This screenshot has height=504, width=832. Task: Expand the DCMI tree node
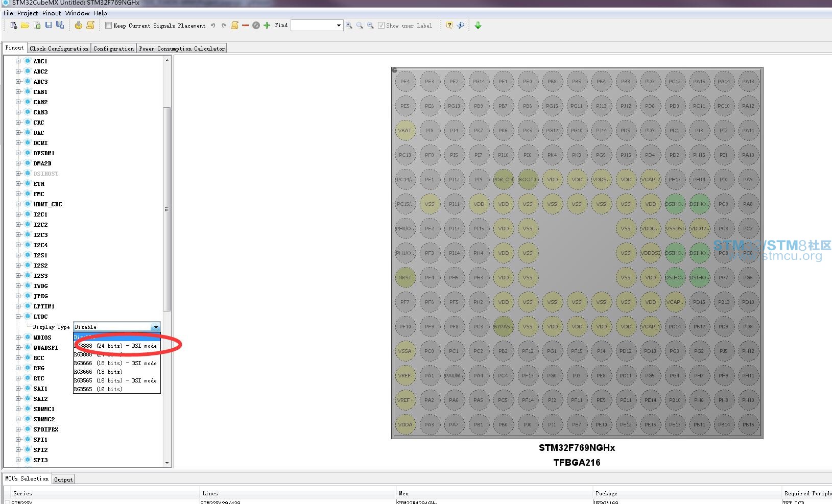(x=18, y=142)
